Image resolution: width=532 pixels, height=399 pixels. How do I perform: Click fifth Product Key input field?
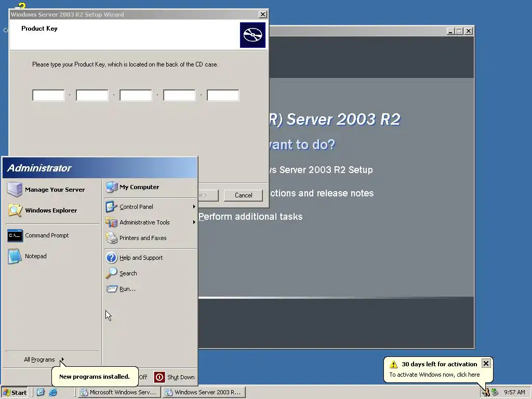pyautogui.click(x=223, y=96)
